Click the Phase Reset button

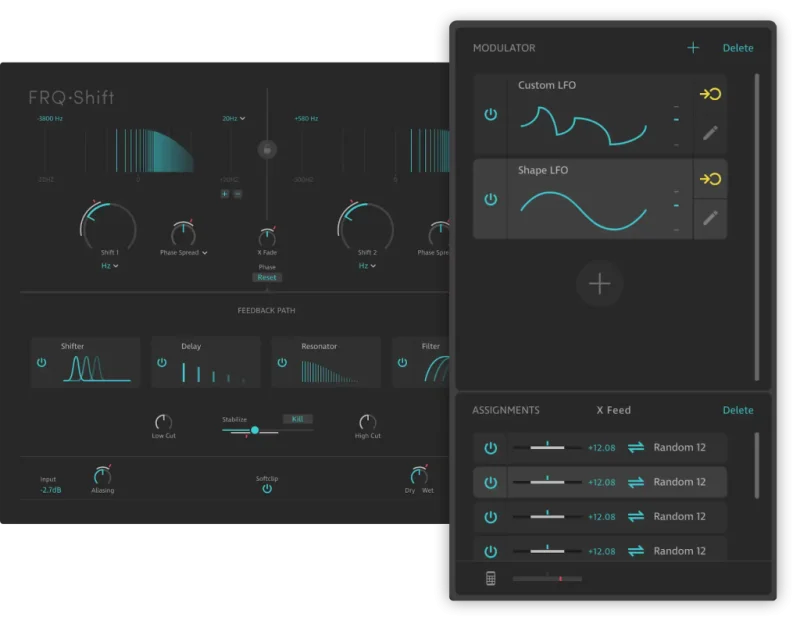coord(267,278)
